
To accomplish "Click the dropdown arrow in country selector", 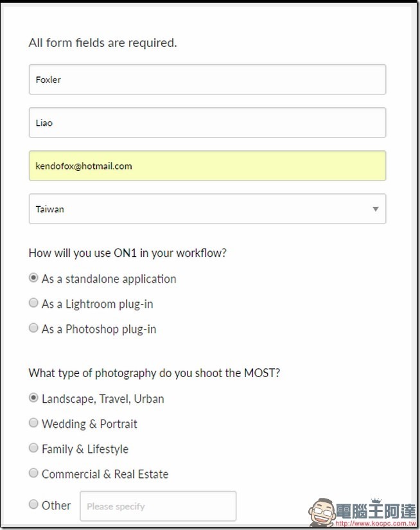I will (x=376, y=209).
